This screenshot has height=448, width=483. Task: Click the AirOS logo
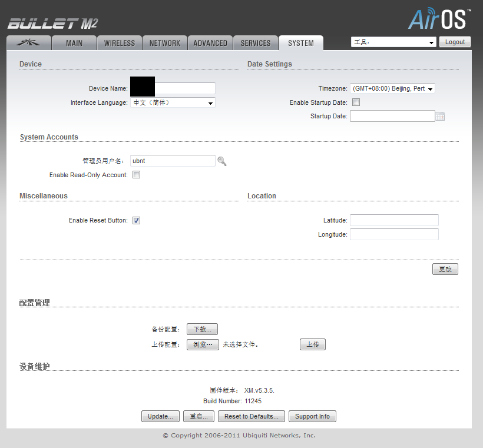click(439, 19)
